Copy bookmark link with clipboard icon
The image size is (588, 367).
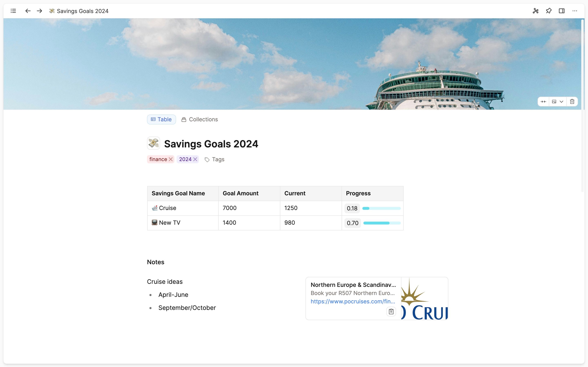click(391, 311)
